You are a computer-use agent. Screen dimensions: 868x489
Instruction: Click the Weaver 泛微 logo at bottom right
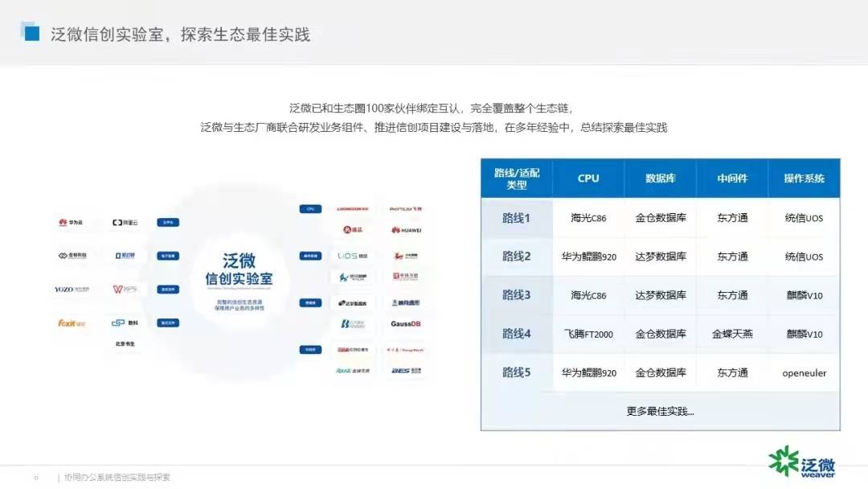coord(802,462)
